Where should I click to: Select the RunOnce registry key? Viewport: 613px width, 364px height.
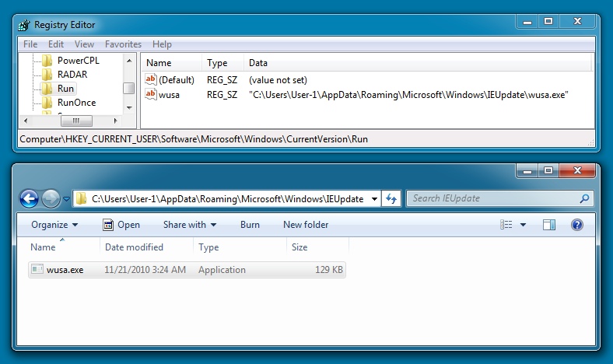[76, 103]
